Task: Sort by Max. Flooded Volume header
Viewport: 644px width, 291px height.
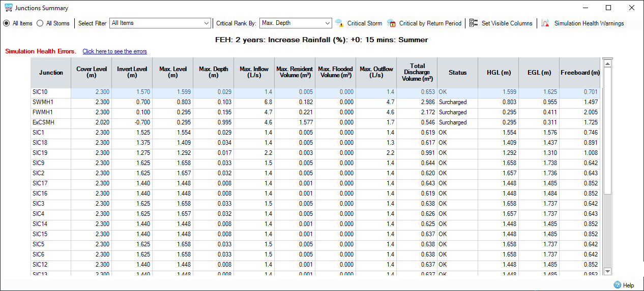Action: pyautogui.click(x=336, y=73)
